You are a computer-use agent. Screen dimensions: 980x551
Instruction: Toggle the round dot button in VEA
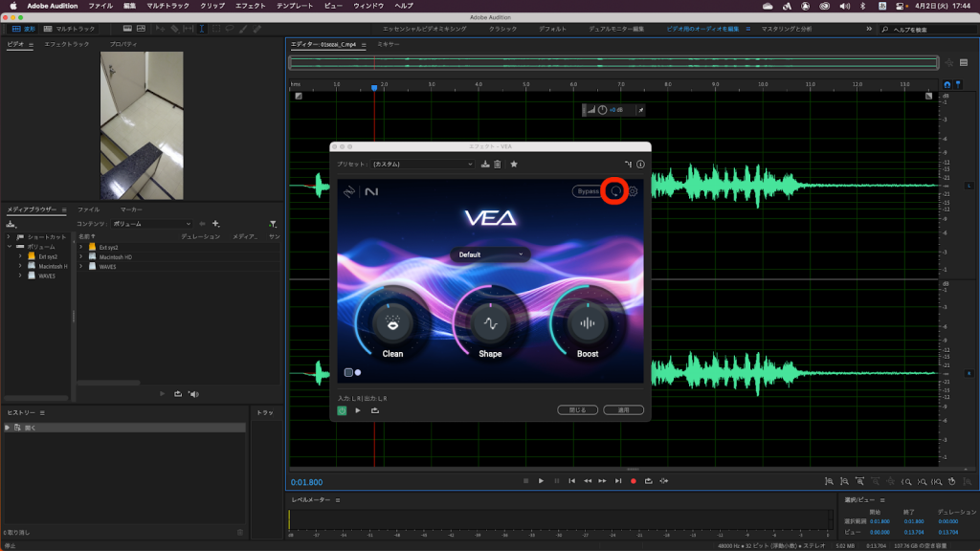[x=358, y=372]
